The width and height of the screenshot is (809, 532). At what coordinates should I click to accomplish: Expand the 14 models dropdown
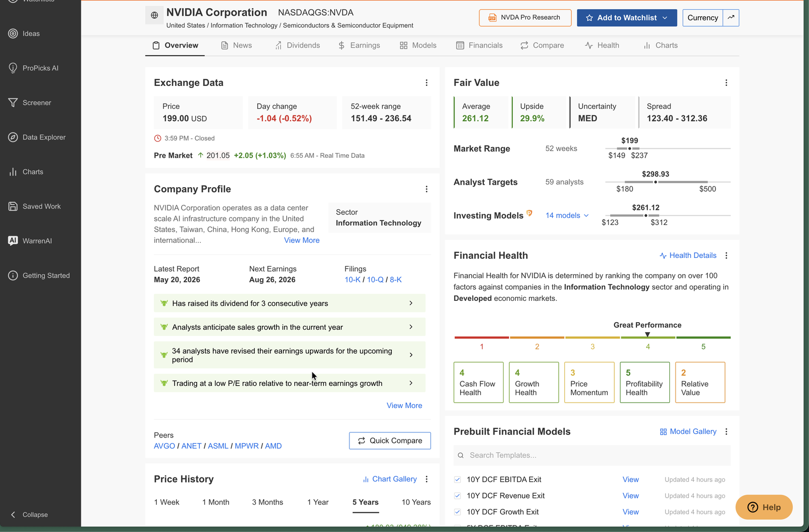(567, 215)
